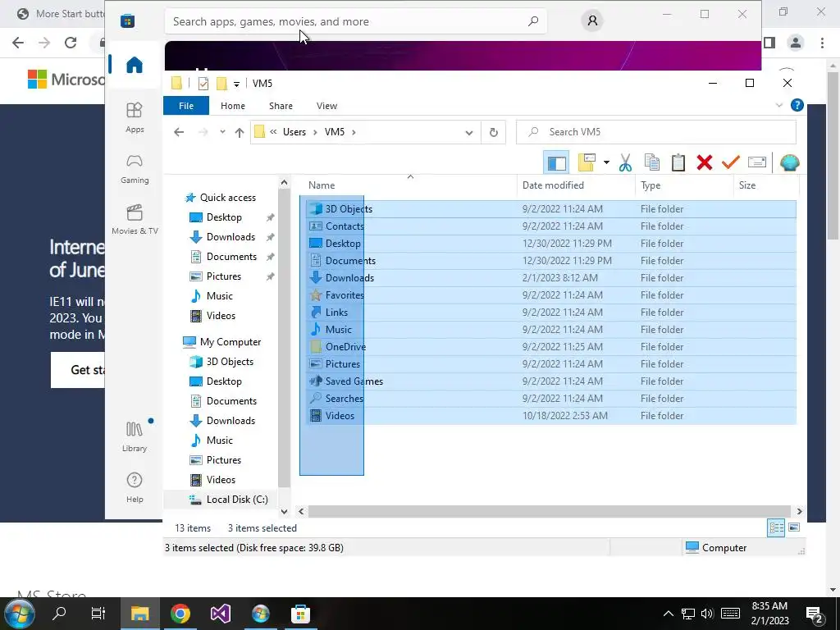This screenshot has height=630, width=840.
Task: Switch to large icons view in status bar
Action: (794, 527)
